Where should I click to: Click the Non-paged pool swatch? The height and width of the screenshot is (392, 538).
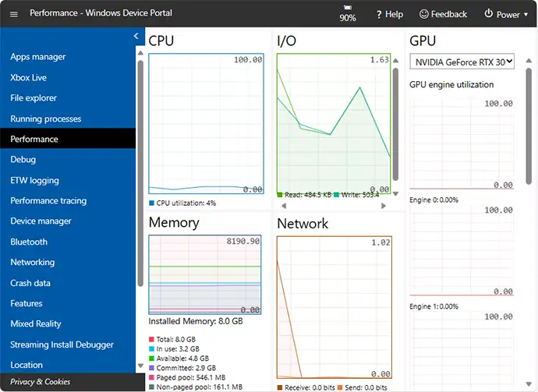[x=152, y=387]
